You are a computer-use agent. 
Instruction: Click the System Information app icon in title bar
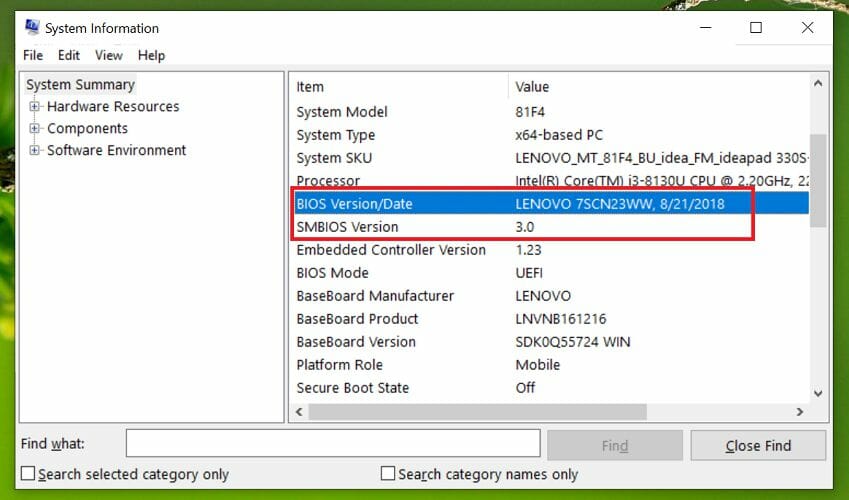click(x=32, y=27)
